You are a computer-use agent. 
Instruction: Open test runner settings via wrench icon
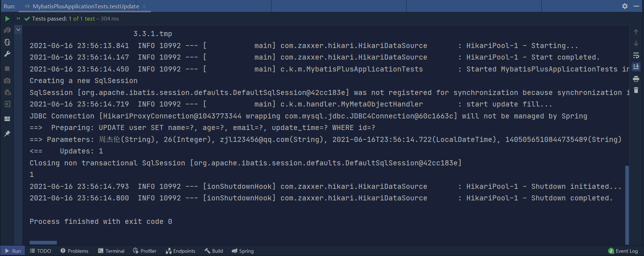[7, 53]
